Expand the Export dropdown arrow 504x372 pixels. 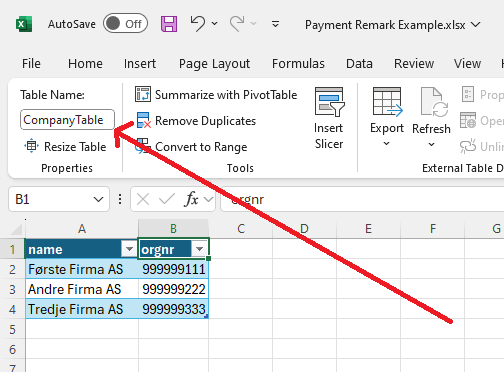point(386,144)
